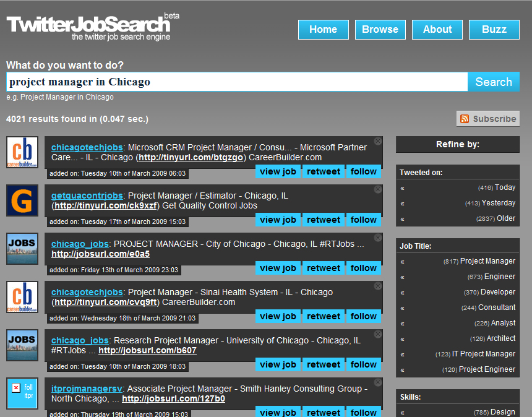Dismiss the Sinai Health System result
Screen dimensions: 532x417
coord(377,286)
